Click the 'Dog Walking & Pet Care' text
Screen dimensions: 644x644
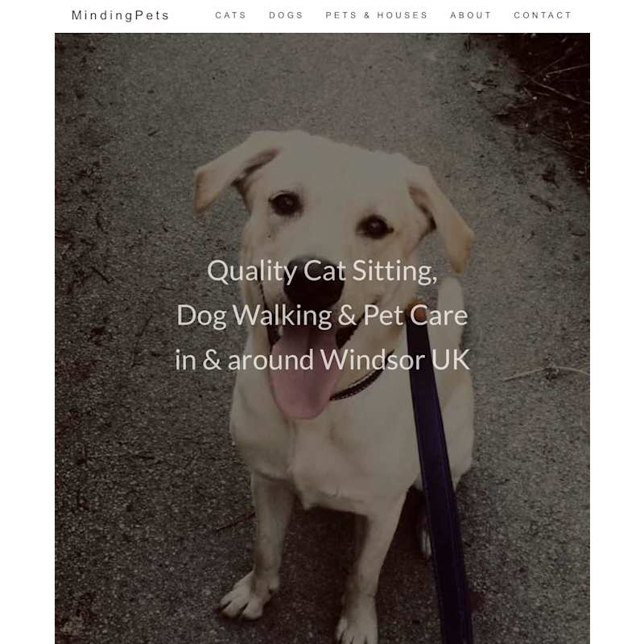pyautogui.click(x=322, y=316)
